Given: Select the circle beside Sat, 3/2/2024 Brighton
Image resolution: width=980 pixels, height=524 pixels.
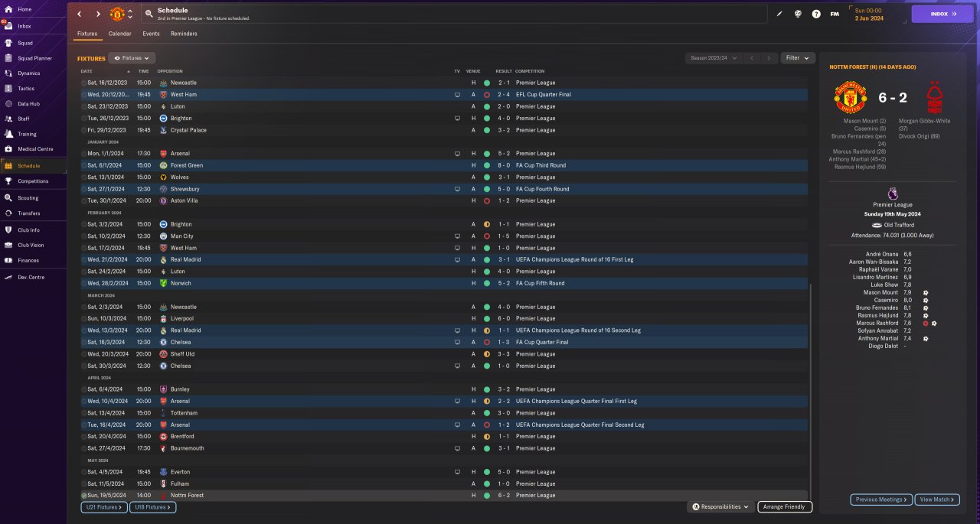Looking at the screenshot, I should click(84, 224).
